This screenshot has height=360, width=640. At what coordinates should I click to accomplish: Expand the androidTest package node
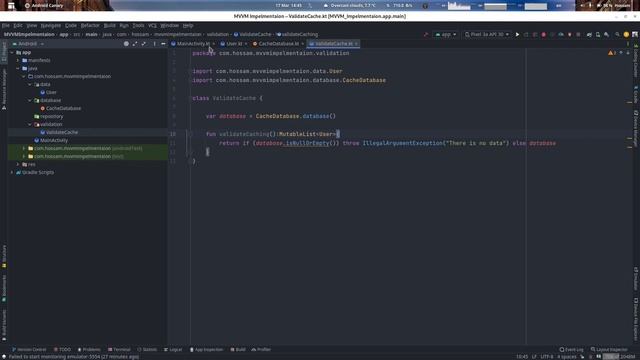pos(24,149)
